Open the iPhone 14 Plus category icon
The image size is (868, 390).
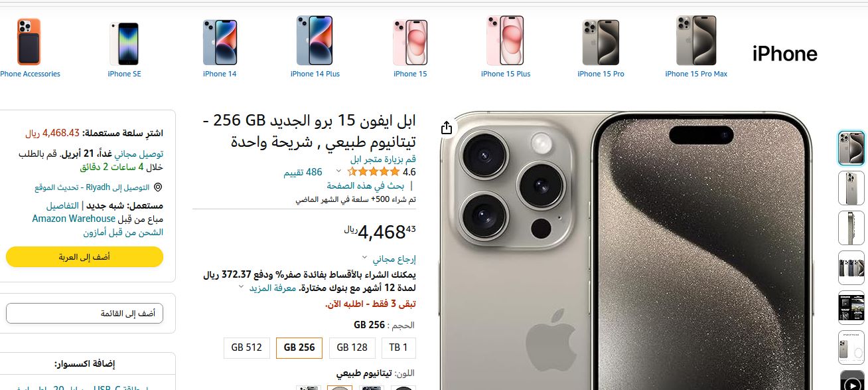click(315, 41)
